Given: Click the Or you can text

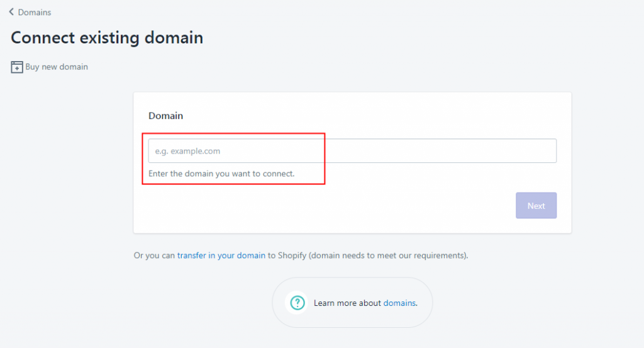Looking at the screenshot, I should click(x=154, y=255).
